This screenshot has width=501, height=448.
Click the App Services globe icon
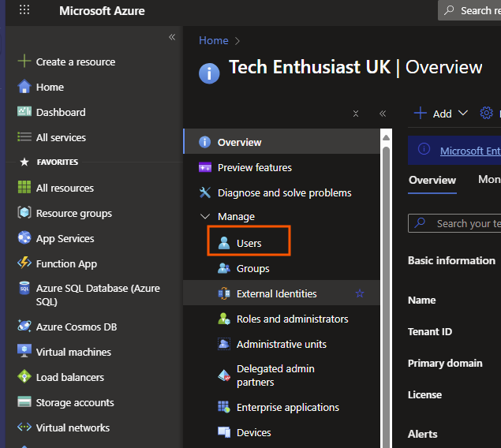[x=24, y=238]
